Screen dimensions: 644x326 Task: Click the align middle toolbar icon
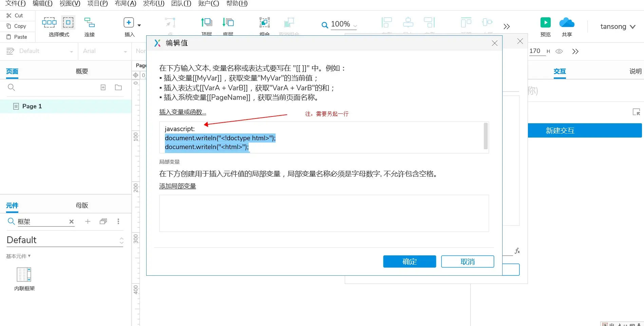pyautogui.click(x=487, y=22)
